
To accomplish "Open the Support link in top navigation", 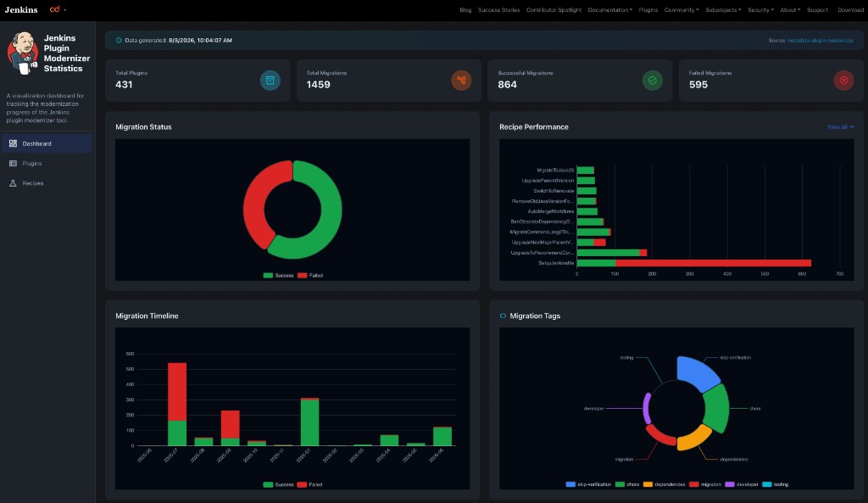I will (817, 10).
